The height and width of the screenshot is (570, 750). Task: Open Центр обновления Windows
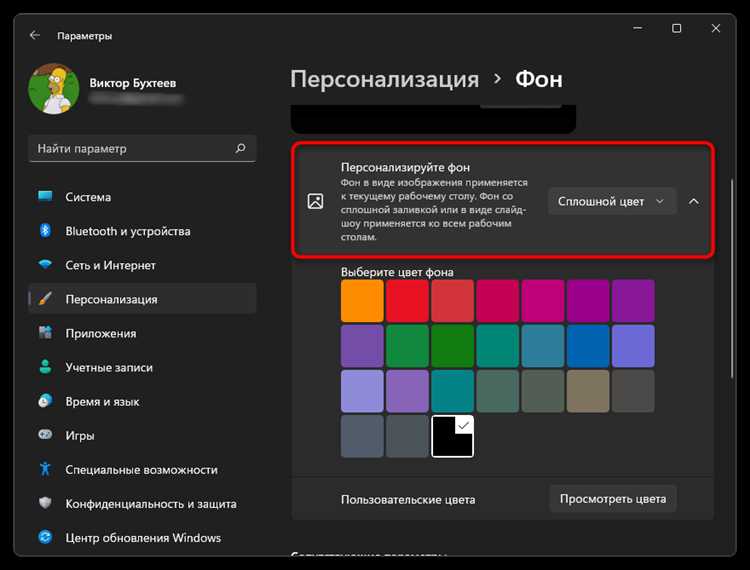coord(143,537)
